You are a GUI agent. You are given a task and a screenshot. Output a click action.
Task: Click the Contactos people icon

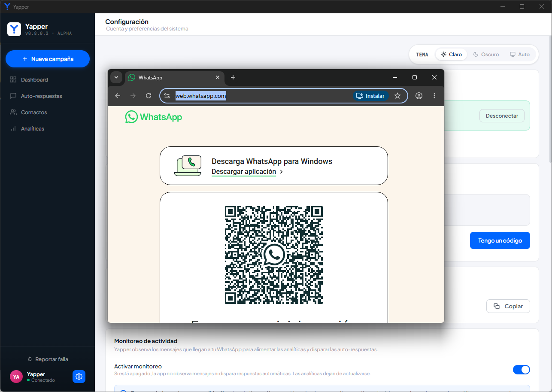tap(13, 112)
